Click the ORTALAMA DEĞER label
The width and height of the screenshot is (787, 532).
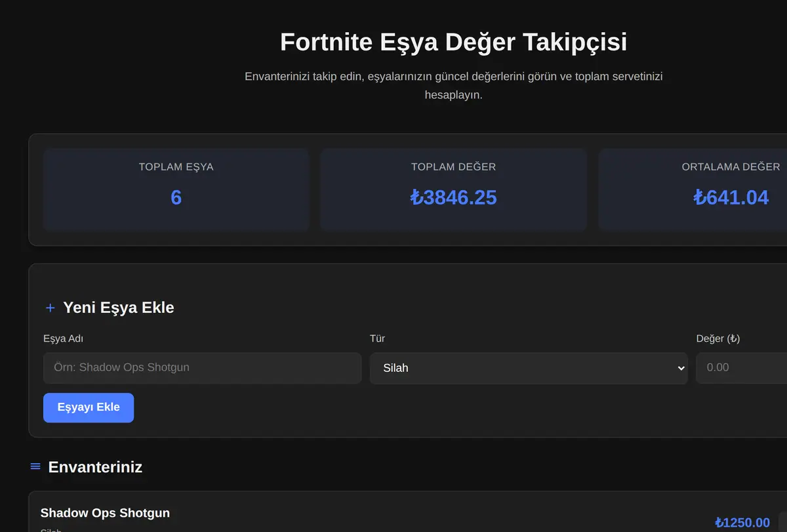point(731,167)
